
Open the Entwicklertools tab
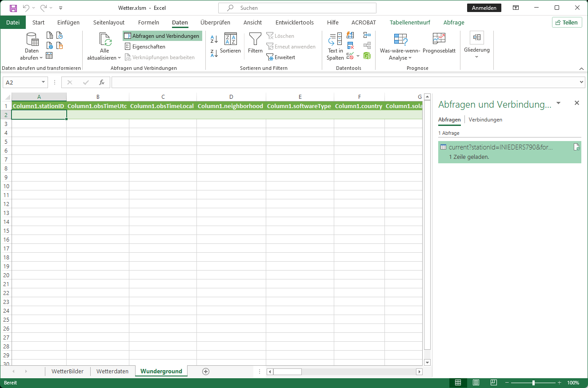point(295,22)
